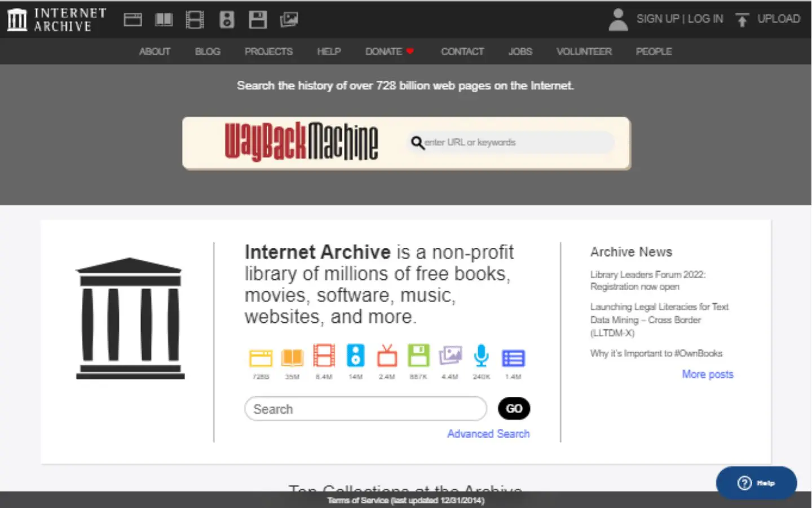
Task: Click the upload arrow icon
Action: pos(742,20)
